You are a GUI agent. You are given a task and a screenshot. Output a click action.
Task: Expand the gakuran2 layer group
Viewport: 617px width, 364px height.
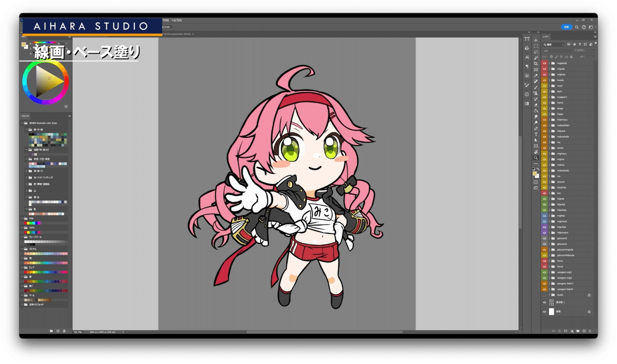(x=550, y=238)
